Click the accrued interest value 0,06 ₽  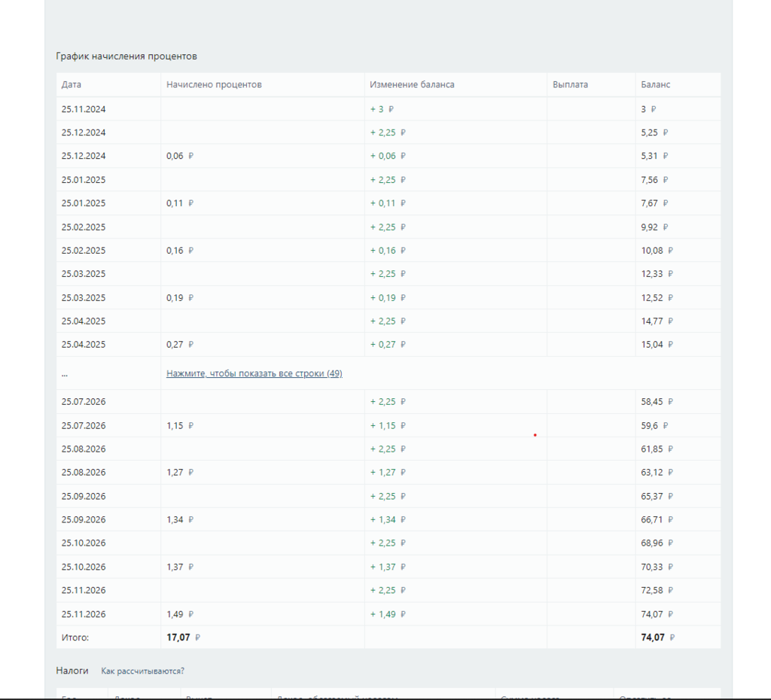180,156
